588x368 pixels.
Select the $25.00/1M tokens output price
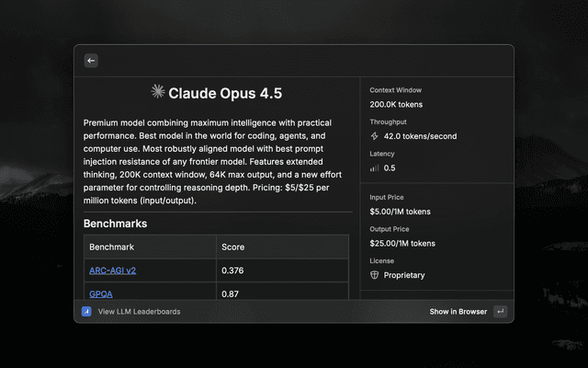[402, 244]
